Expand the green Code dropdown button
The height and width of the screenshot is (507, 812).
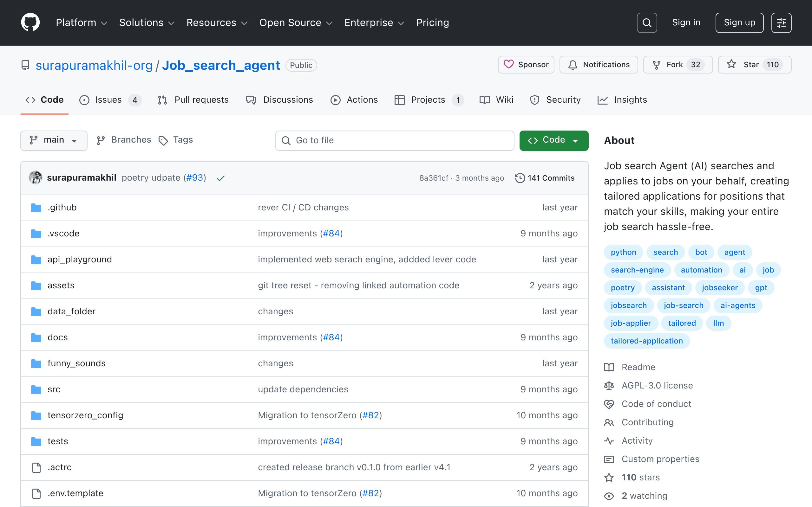(553, 140)
